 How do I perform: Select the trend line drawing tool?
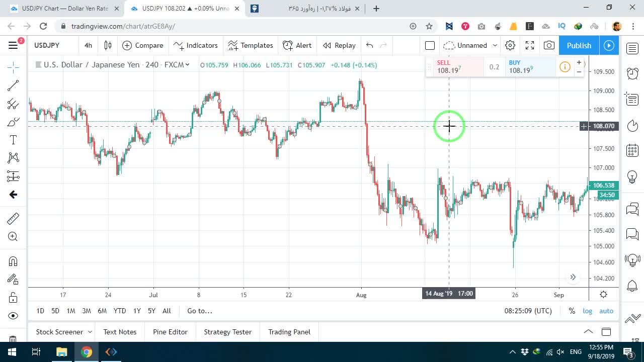pos(13,86)
